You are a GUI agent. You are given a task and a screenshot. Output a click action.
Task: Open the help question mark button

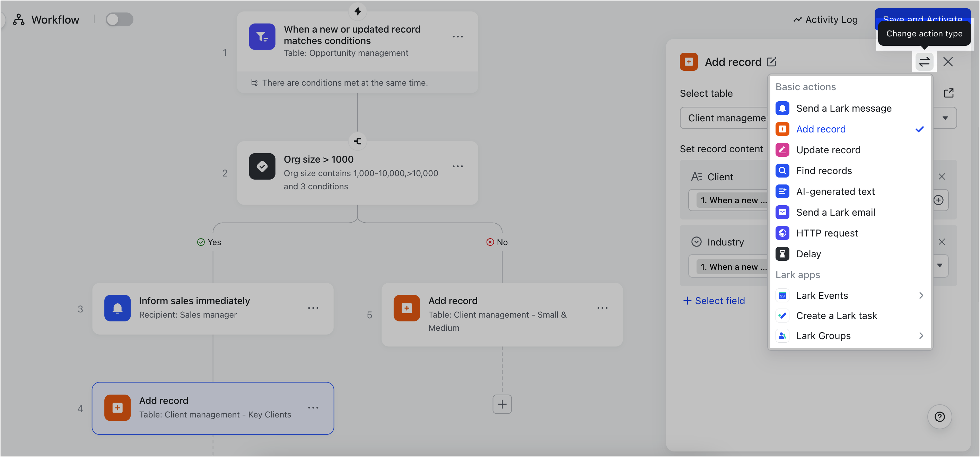(939, 417)
